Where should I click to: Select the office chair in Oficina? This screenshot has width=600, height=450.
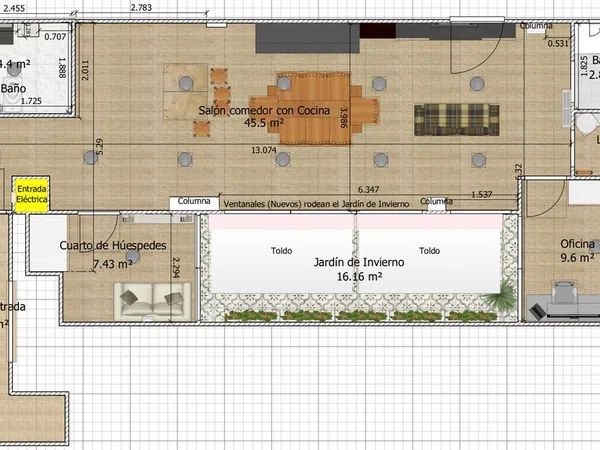point(564,291)
